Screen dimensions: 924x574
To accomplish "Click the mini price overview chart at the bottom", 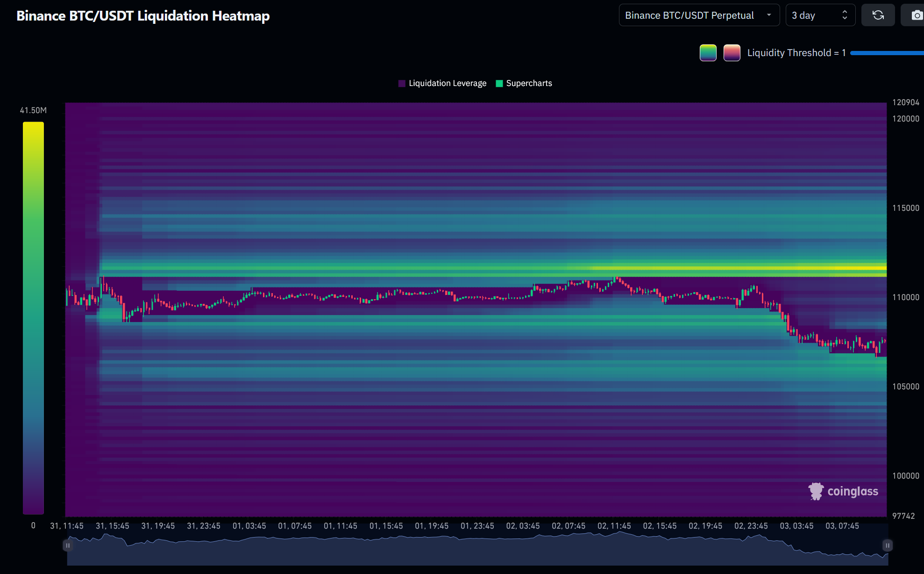I will pyautogui.click(x=467, y=552).
